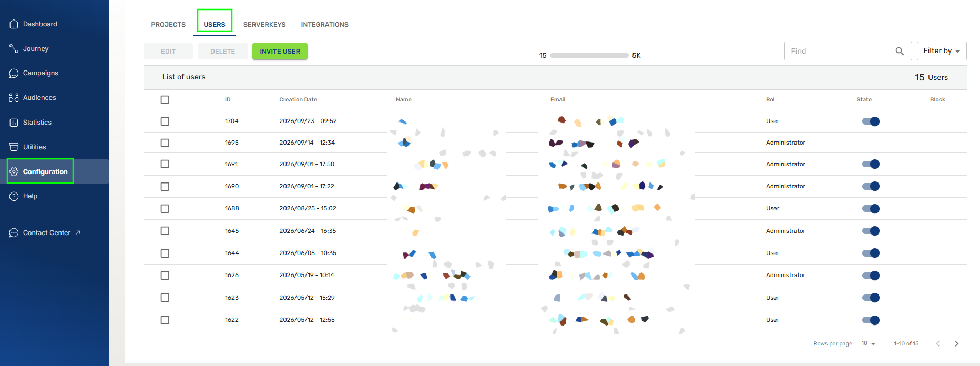Image resolution: width=980 pixels, height=366 pixels.
Task: Click the Edit button
Action: tap(168, 52)
